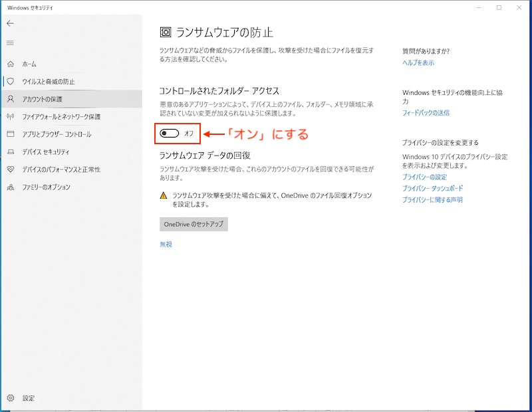This screenshot has height=412, width=532.
Task: Click the app and browser window icon
Action: (11, 134)
